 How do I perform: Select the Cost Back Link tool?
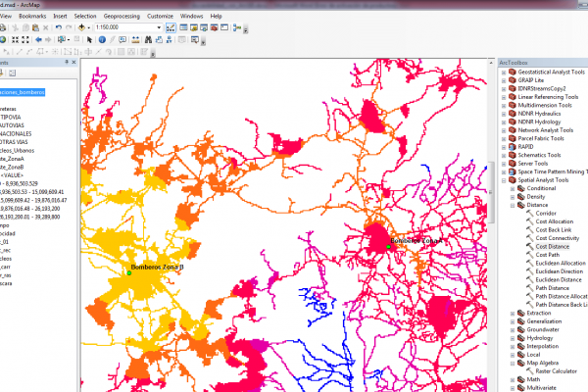[x=553, y=230]
